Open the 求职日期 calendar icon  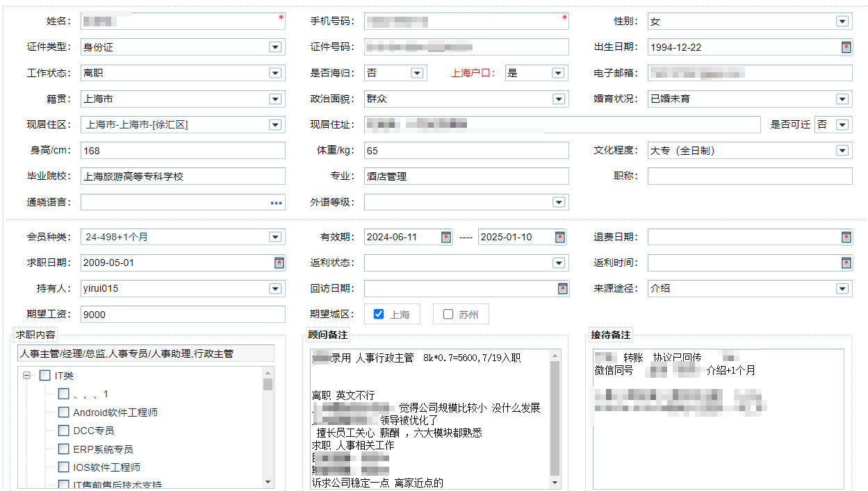pos(279,263)
